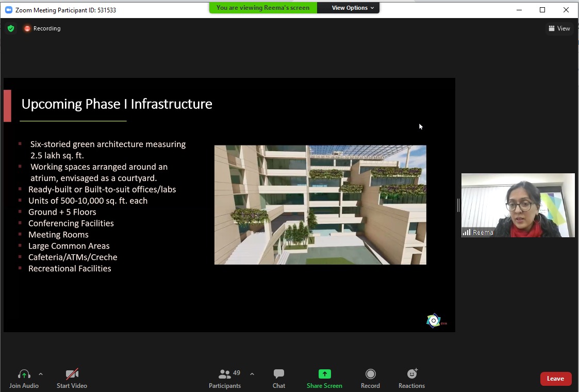Image resolution: width=579 pixels, height=392 pixels.
Task: Click the Zoom Meeting title bar icon
Action: click(x=8, y=10)
